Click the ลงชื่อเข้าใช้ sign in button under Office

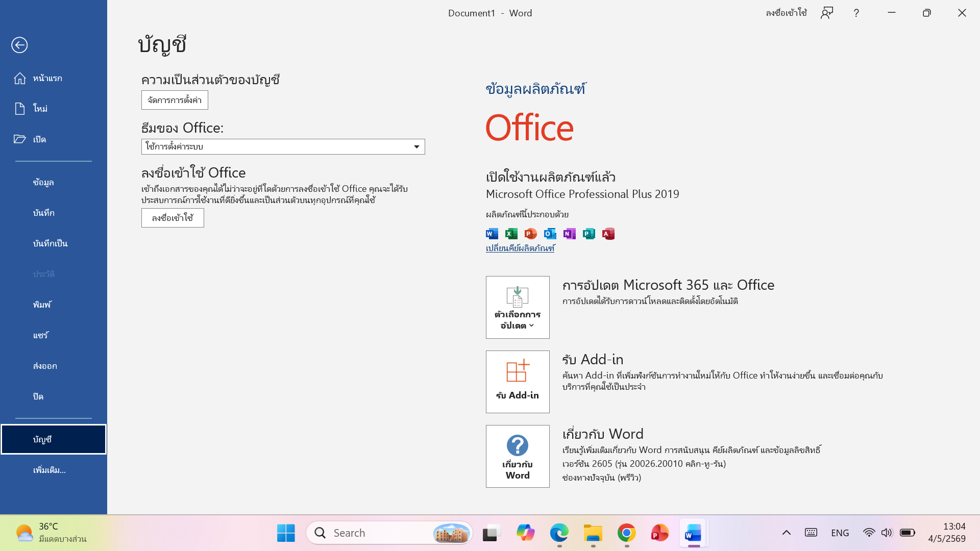(173, 218)
